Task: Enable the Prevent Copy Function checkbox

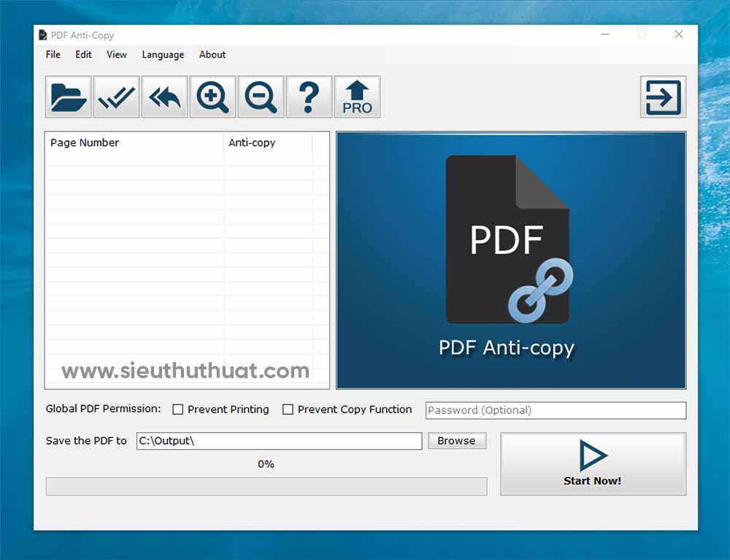Action: (288, 409)
